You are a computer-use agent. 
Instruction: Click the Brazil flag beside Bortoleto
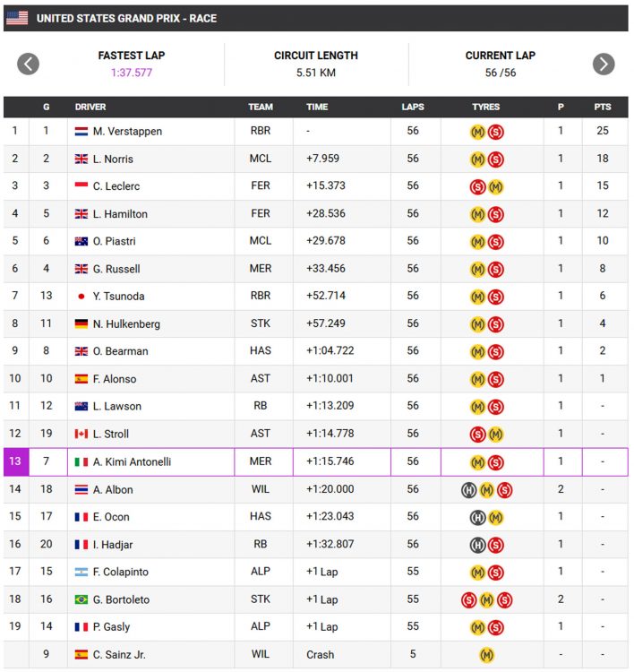(81, 599)
